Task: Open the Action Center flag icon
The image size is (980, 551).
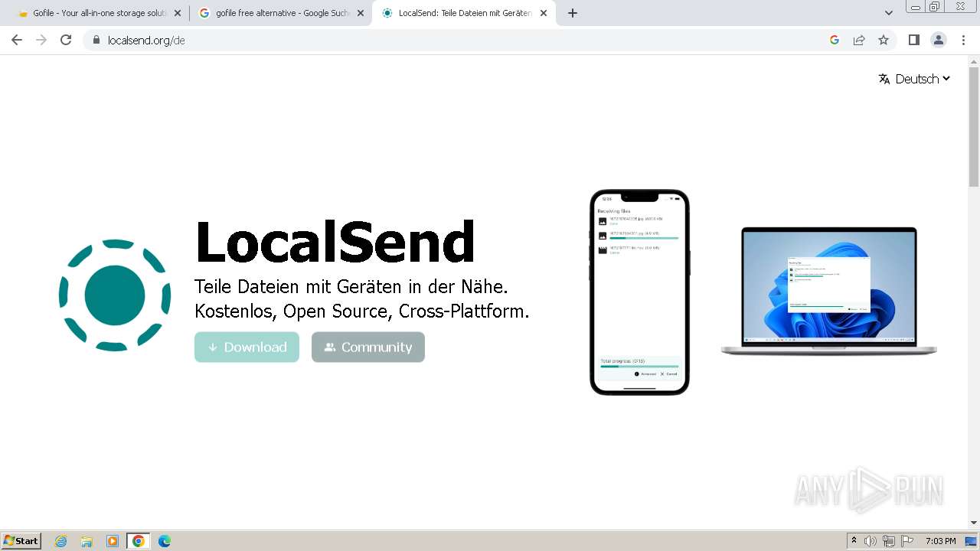Action: tap(907, 541)
